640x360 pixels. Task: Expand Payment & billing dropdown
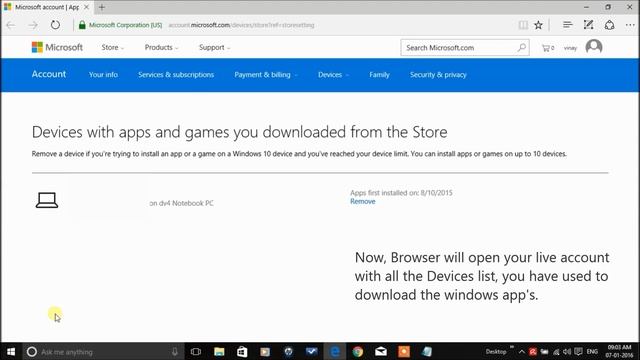(266, 75)
